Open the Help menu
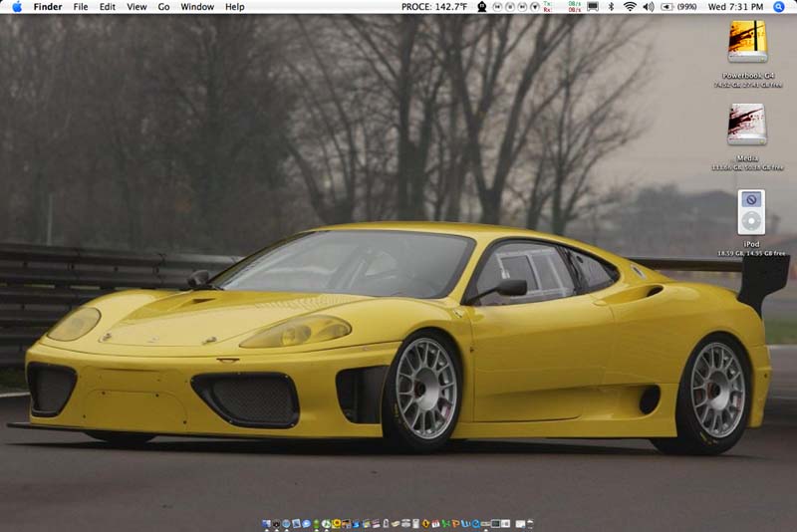 point(234,7)
